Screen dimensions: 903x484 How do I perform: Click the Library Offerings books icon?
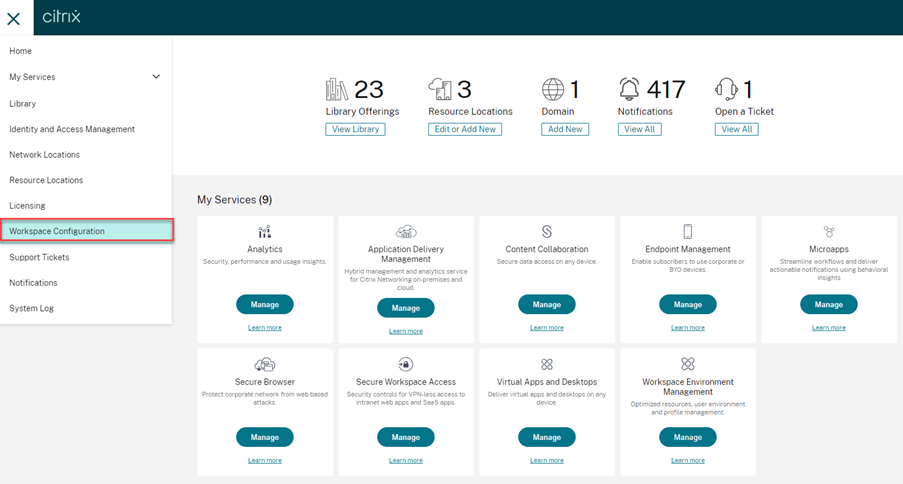tap(337, 89)
